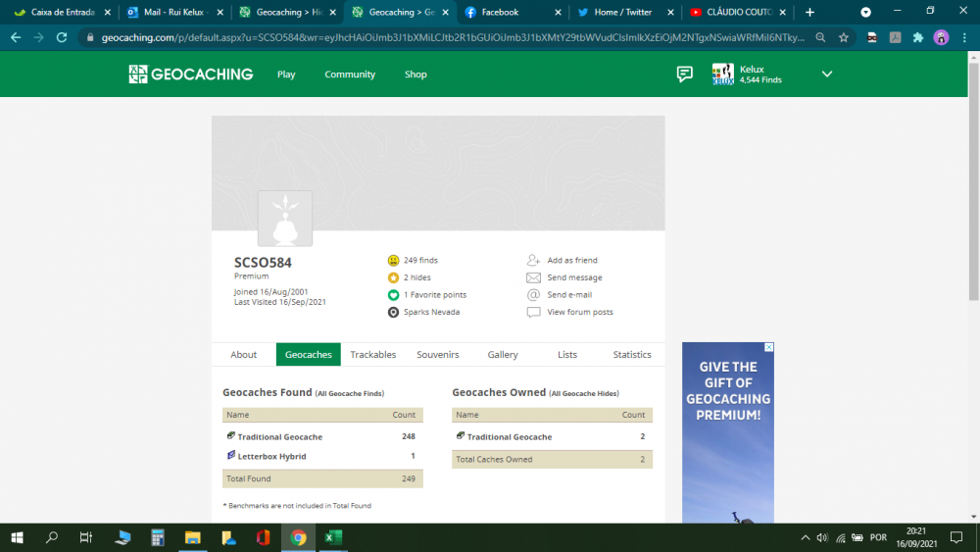Click the SCSO584 profile picture placeholder
Viewport: 980px width, 552px height.
click(x=285, y=219)
